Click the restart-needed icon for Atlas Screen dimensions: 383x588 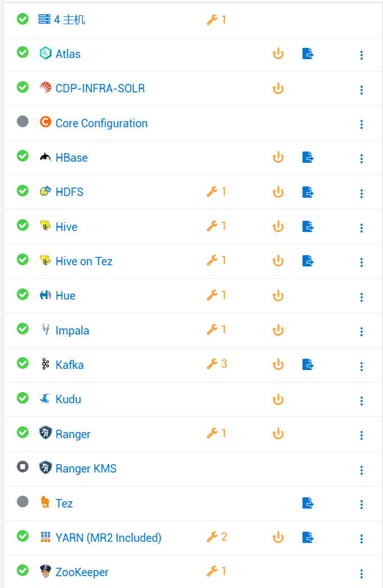pos(278,54)
